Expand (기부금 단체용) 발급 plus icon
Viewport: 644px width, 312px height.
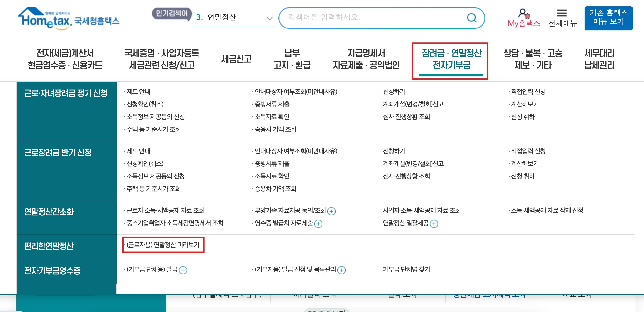pyautogui.click(x=184, y=270)
